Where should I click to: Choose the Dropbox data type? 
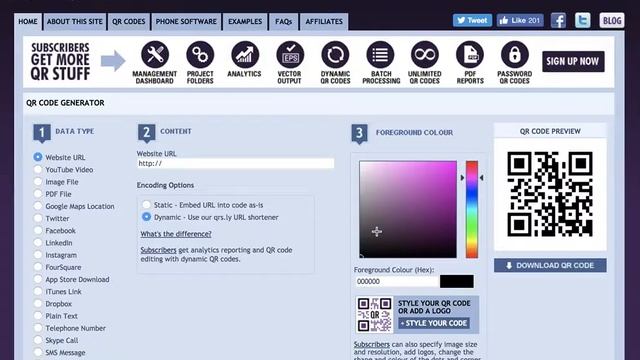(38, 304)
